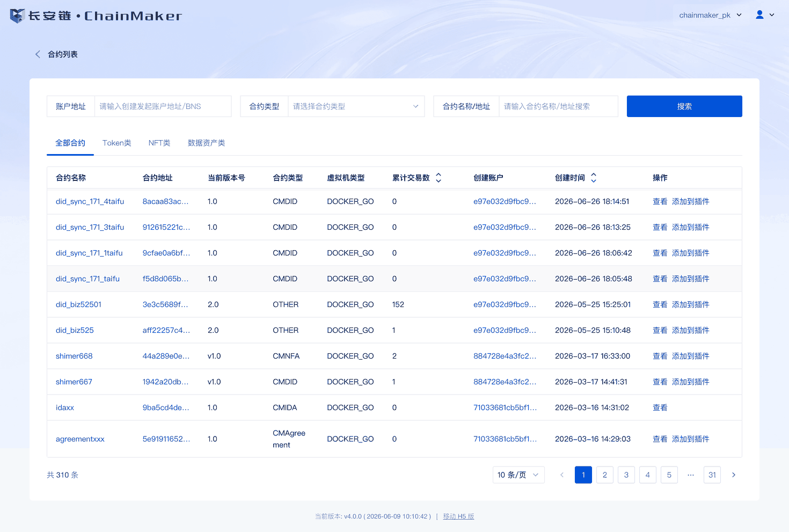
Task: Focus the 账户地址 input field
Action: [163, 106]
